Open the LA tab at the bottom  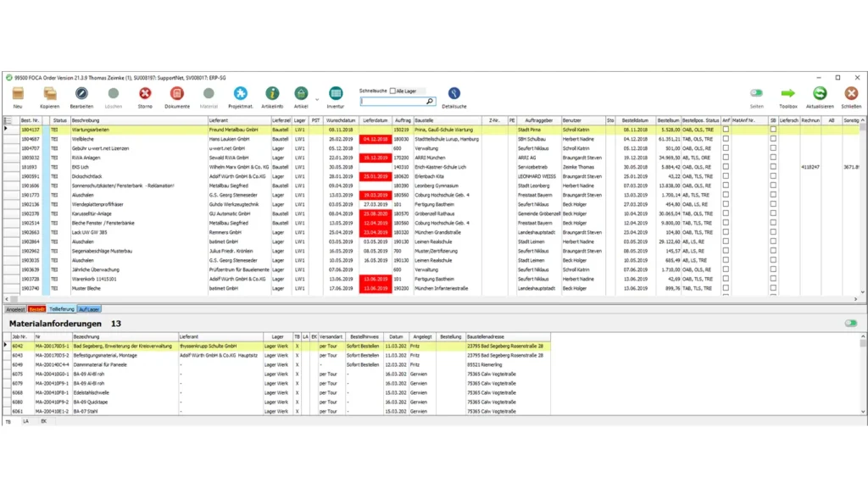click(25, 420)
